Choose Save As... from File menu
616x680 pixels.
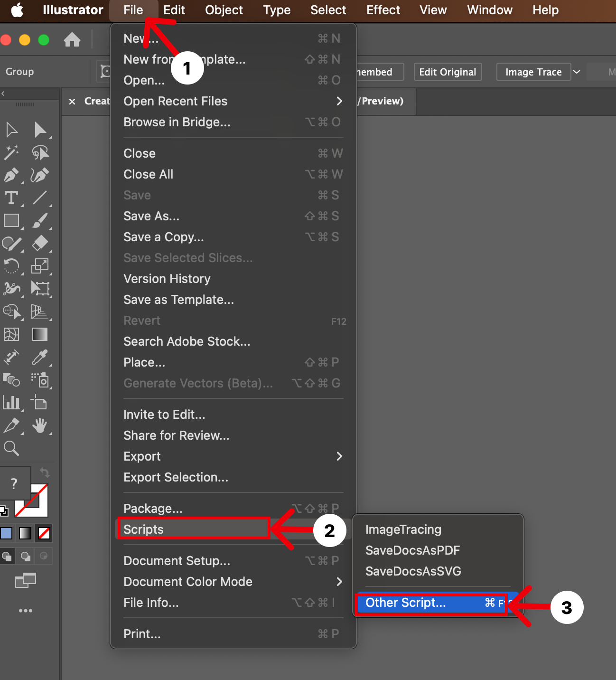[x=233, y=216]
